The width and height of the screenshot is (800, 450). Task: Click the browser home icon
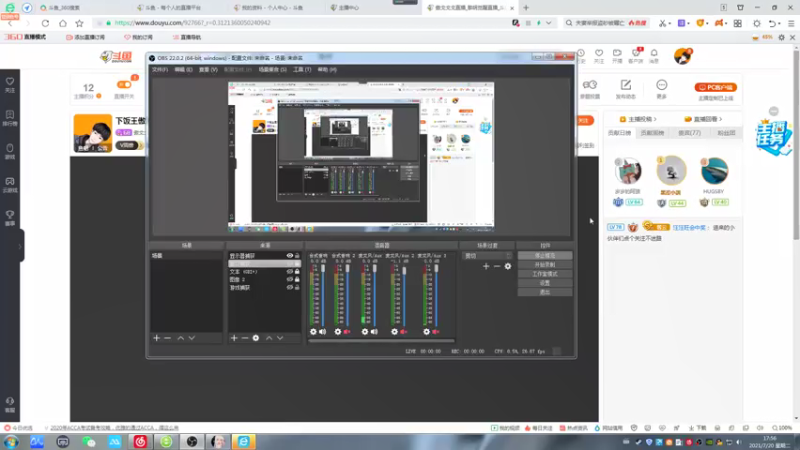[63, 23]
